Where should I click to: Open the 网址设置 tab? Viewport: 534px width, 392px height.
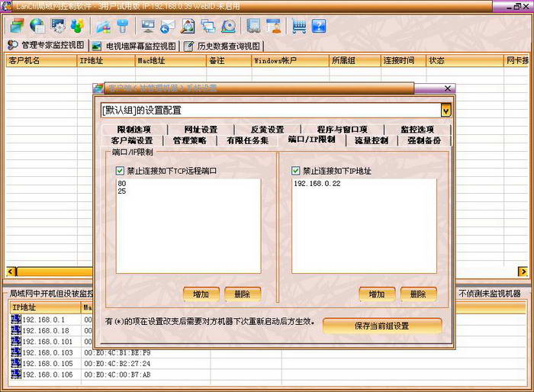201,130
